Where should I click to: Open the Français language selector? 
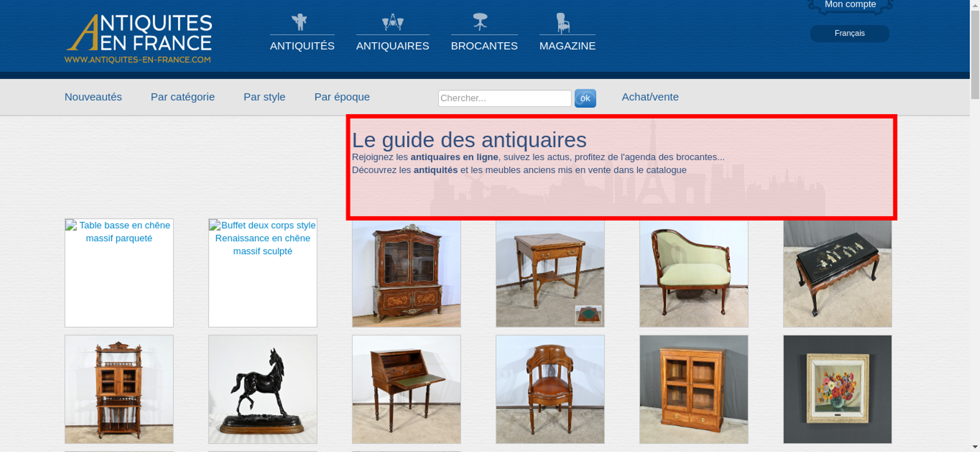(x=850, y=33)
